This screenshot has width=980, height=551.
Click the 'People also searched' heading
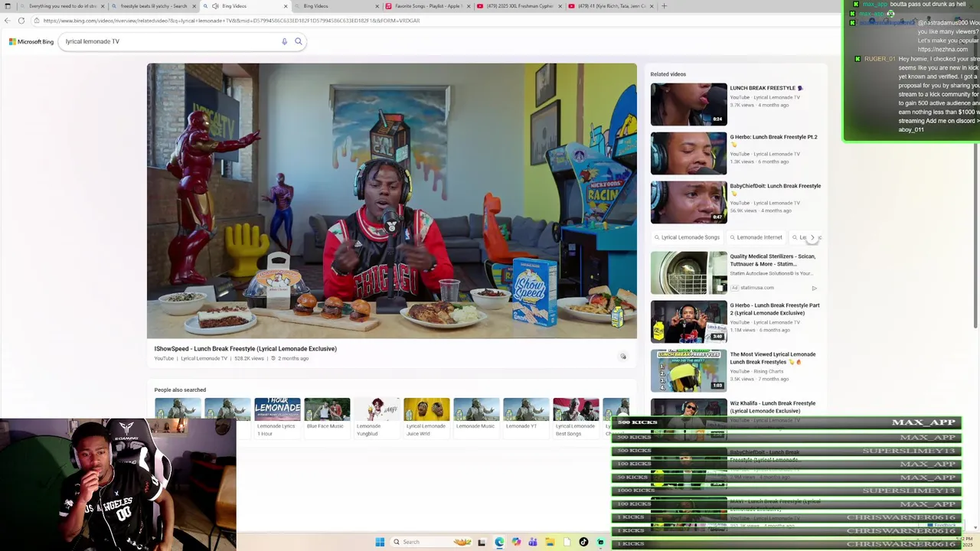pyautogui.click(x=180, y=390)
